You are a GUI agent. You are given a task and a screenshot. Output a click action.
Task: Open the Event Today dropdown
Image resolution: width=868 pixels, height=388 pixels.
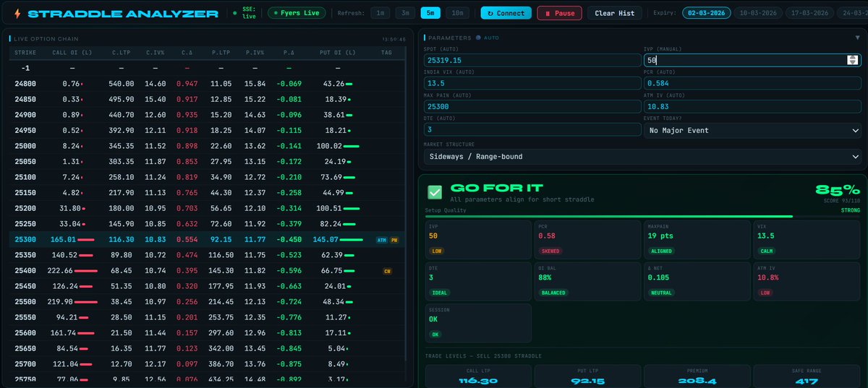click(x=752, y=130)
